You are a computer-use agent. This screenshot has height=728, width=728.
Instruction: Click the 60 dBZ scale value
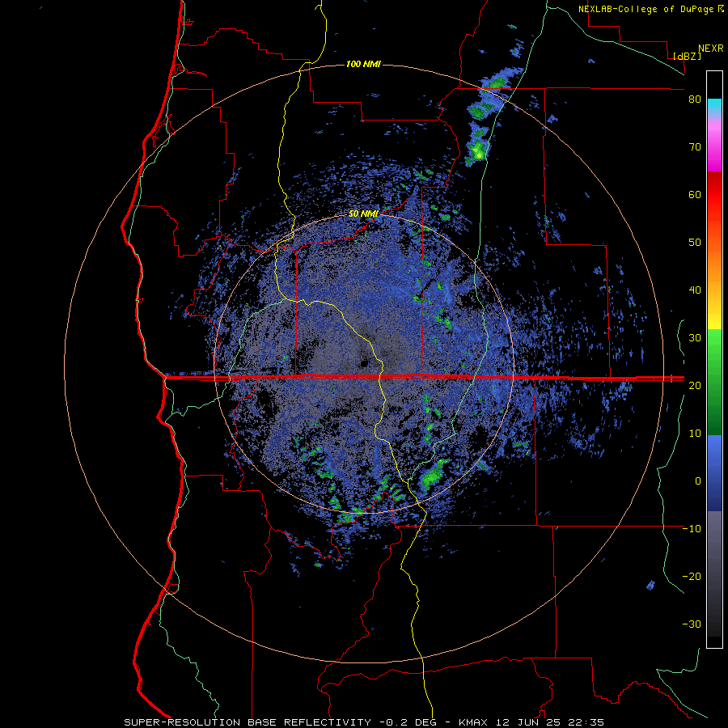pyautogui.click(x=695, y=195)
